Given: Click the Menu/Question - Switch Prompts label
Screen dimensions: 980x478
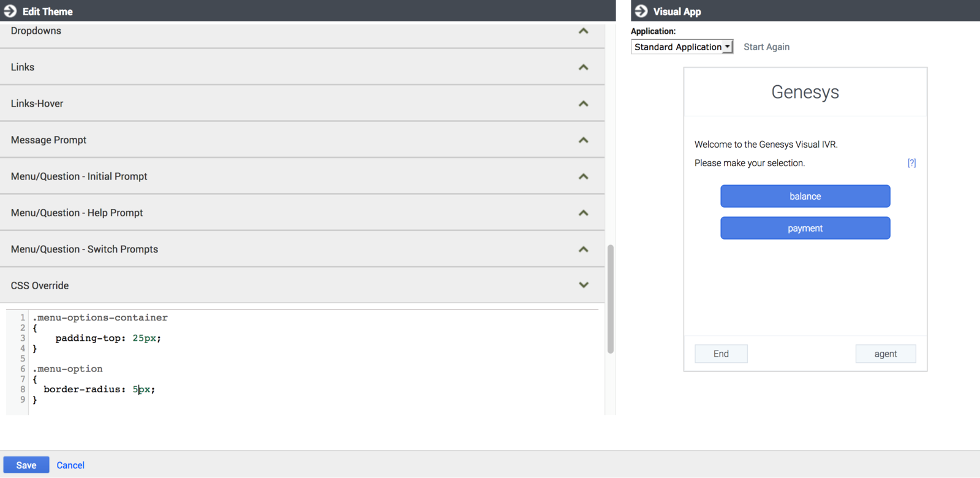Looking at the screenshot, I should 85,249.
